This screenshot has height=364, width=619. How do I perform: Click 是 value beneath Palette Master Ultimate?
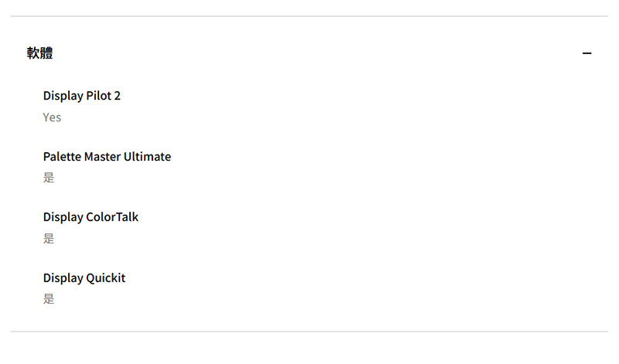pos(49,178)
